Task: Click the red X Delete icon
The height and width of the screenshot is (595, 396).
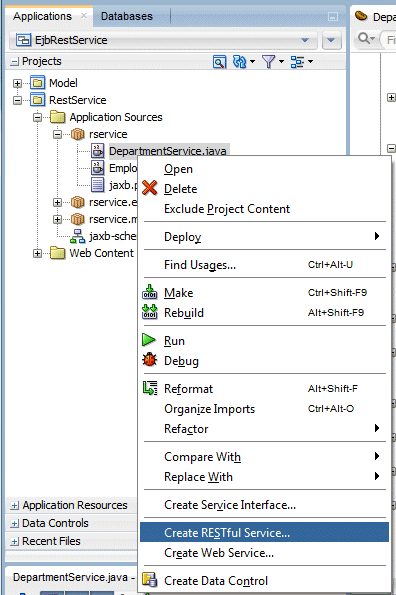Action: tap(149, 188)
